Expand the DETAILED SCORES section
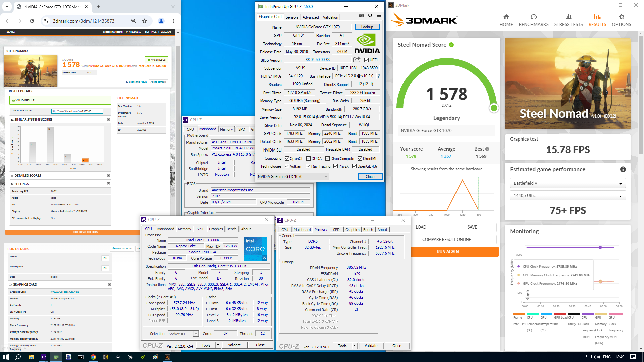This screenshot has height=362, width=644. [x=108, y=176]
